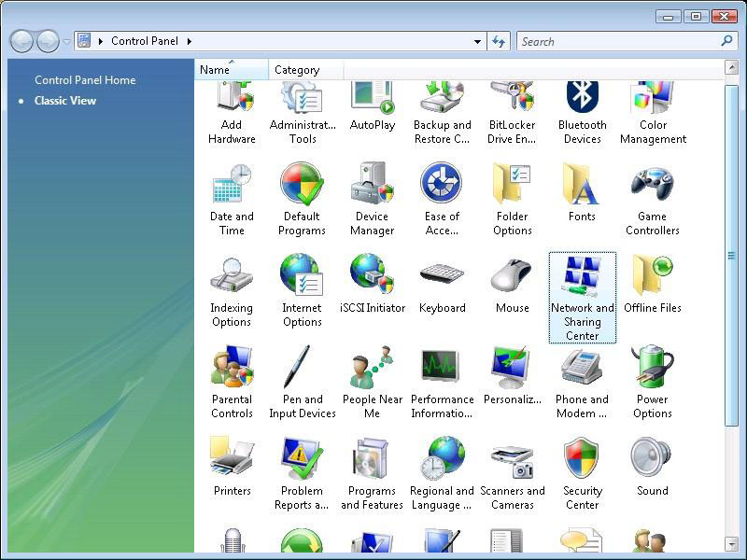
Task: Sort items by Name column header
Action: pos(232,69)
